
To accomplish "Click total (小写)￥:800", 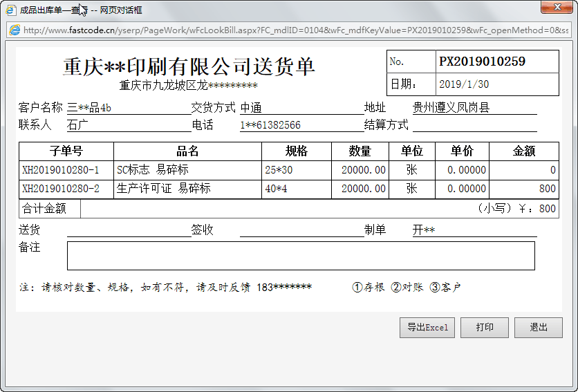I will click(x=516, y=209).
